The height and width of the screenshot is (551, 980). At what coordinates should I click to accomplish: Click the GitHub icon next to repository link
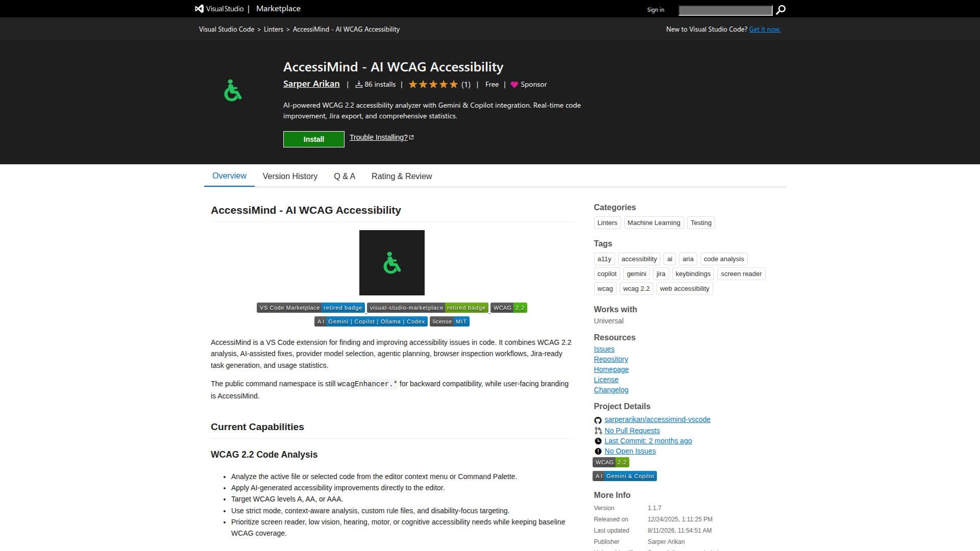point(598,420)
